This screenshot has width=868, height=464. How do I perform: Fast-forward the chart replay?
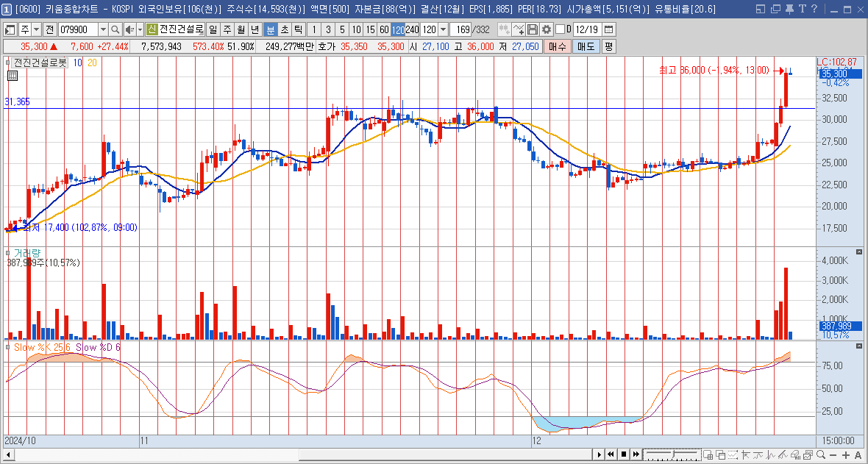(x=636, y=454)
